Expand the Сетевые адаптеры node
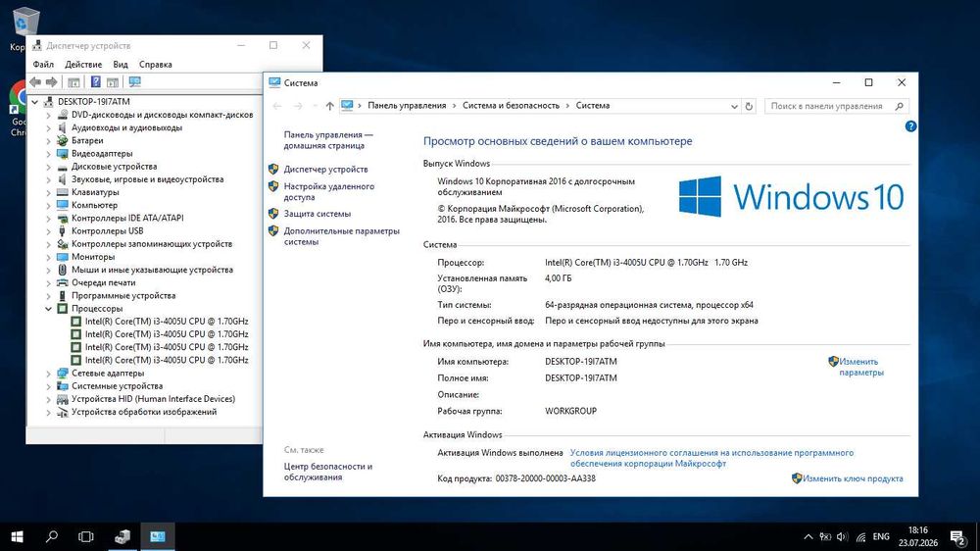The width and height of the screenshot is (980, 551). click(x=48, y=374)
